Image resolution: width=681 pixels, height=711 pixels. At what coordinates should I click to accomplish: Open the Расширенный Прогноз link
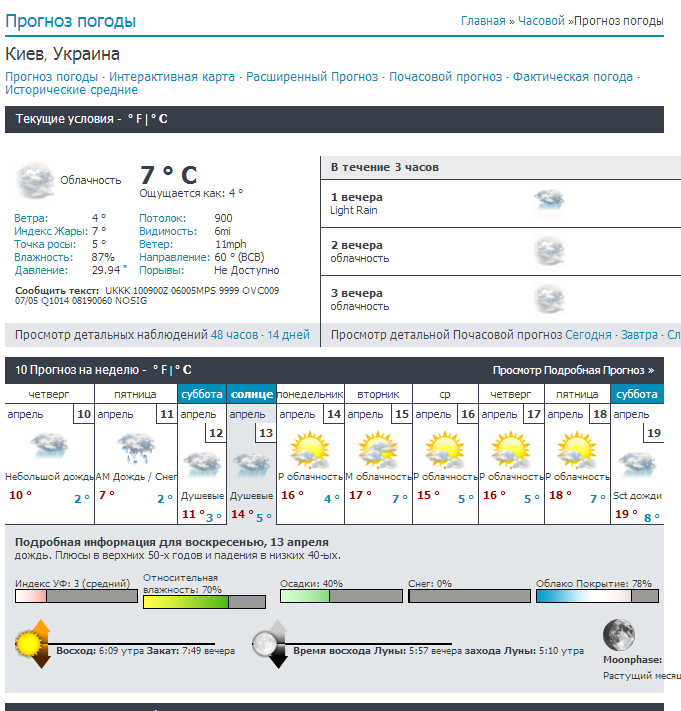point(312,77)
